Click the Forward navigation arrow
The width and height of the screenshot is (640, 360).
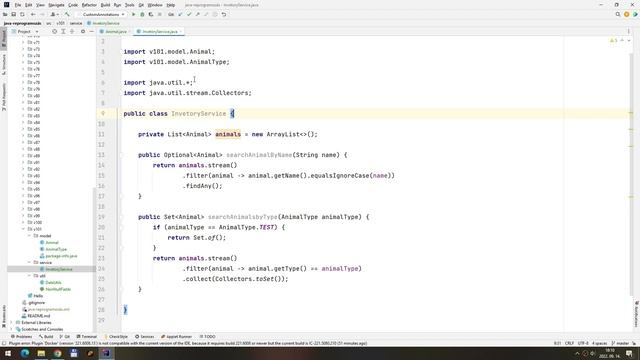tap(42, 14)
